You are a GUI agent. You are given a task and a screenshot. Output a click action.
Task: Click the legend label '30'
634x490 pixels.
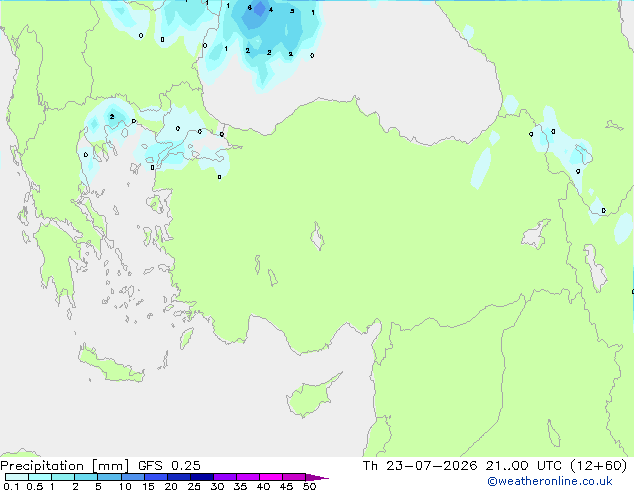pyautogui.click(x=217, y=486)
